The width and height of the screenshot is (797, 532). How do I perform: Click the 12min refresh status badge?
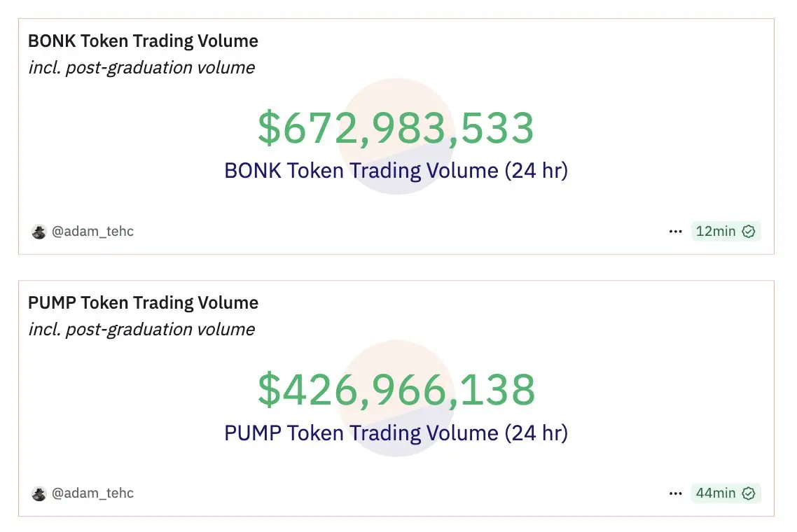click(726, 231)
